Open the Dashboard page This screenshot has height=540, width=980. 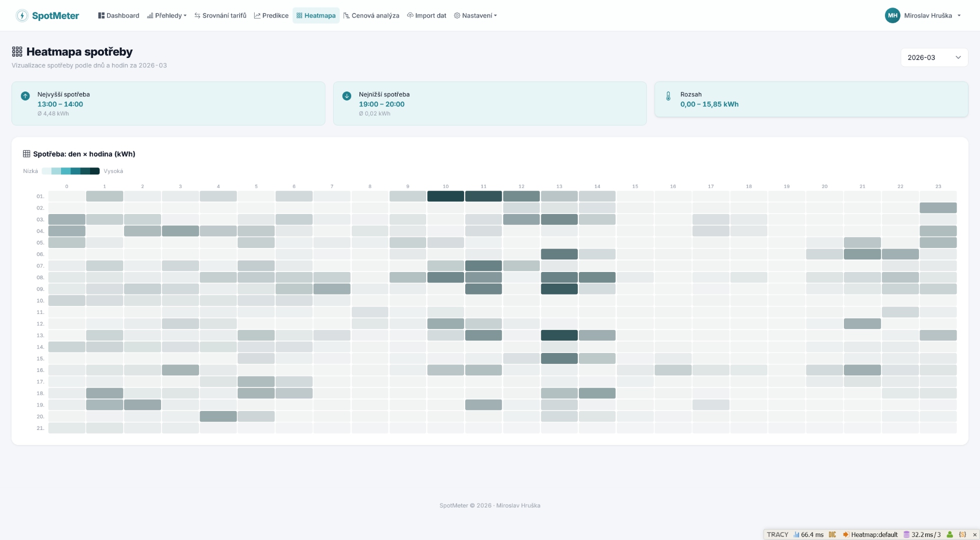point(119,15)
